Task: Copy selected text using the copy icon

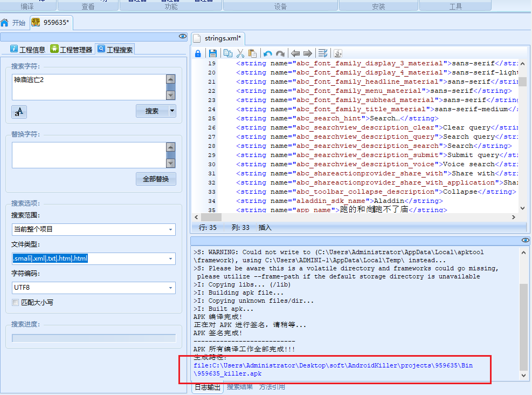Action: point(228,53)
